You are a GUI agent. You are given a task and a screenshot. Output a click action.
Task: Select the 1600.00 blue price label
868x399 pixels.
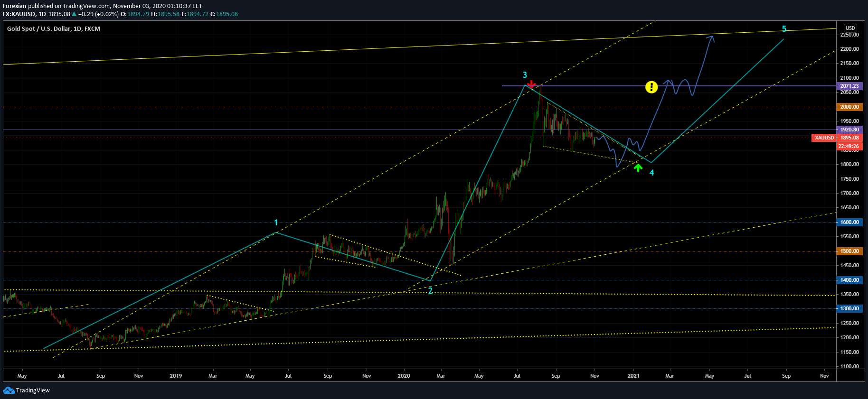click(x=849, y=222)
